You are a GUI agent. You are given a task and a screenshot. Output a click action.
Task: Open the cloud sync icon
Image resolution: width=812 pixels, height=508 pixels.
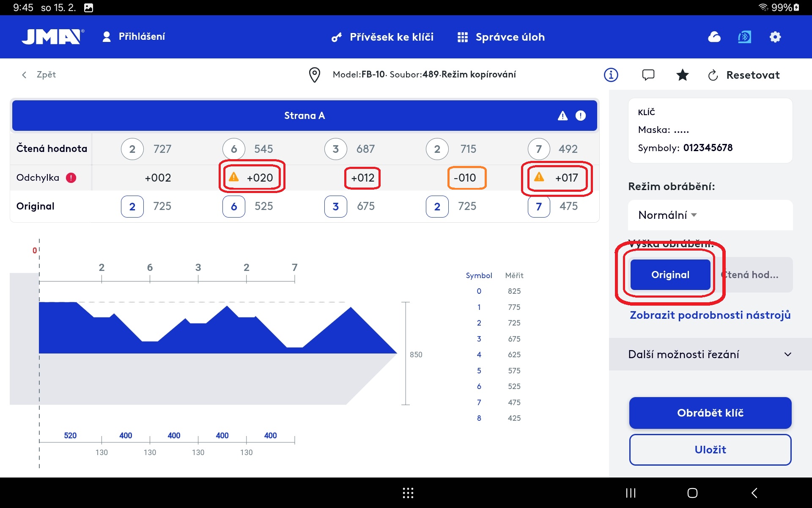click(714, 37)
